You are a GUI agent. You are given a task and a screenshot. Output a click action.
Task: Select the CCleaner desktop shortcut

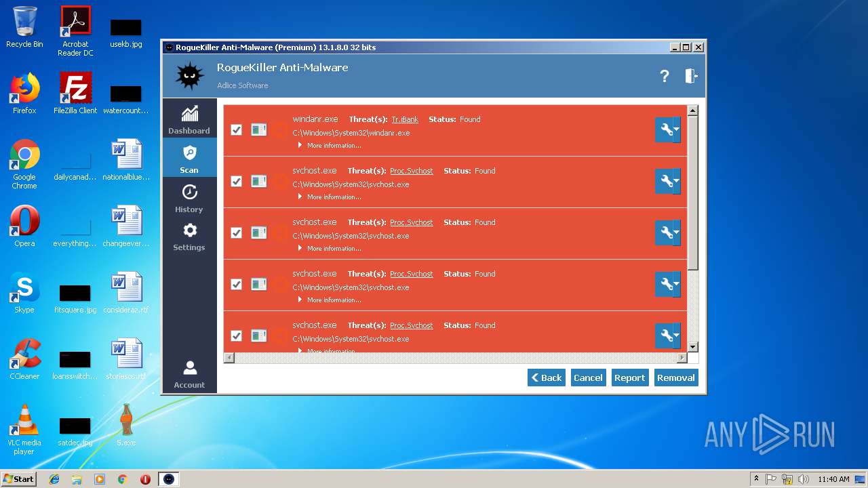24,359
